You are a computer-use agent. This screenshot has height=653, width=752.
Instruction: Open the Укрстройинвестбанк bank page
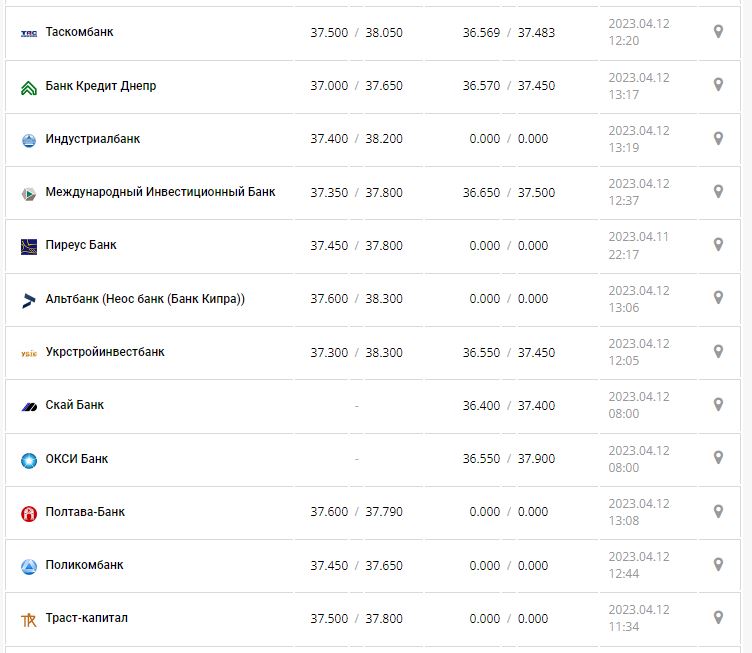click(x=105, y=351)
